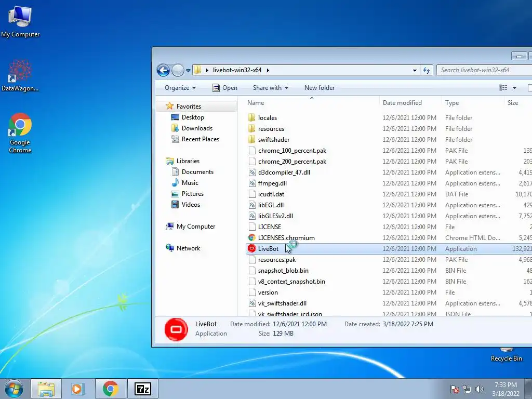Click the Open toolbar button
Image resolution: width=532 pixels, height=399 pixels.
point(225,88)
